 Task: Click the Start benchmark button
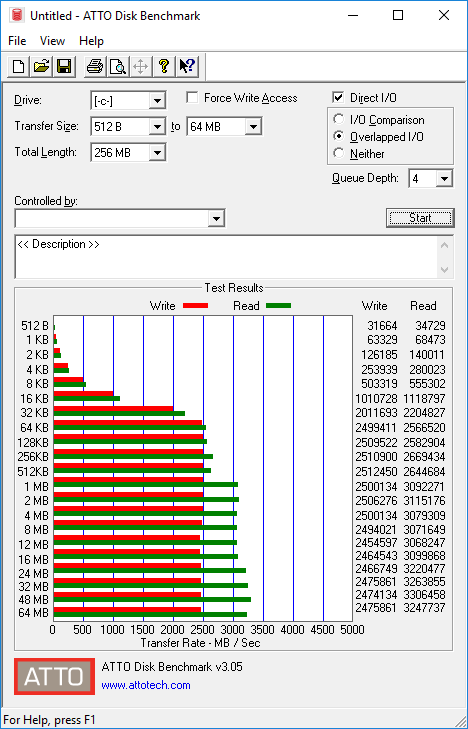(x=420, y=218)
